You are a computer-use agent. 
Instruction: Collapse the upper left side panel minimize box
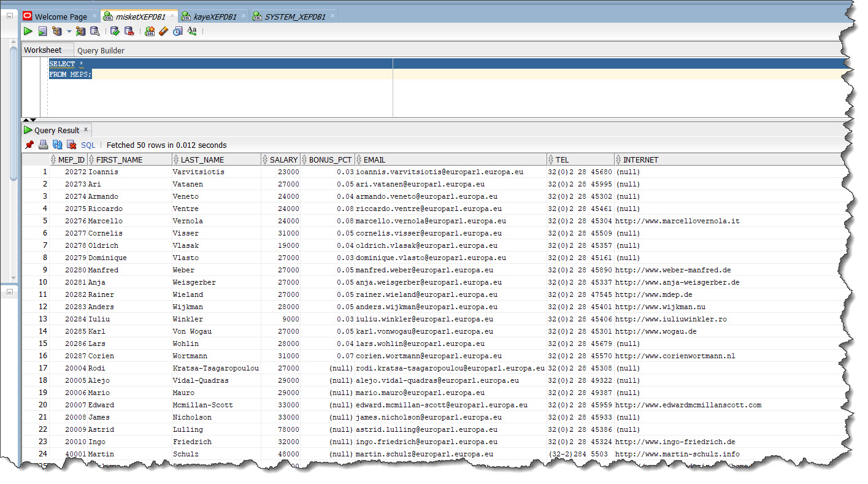(9, 17)
